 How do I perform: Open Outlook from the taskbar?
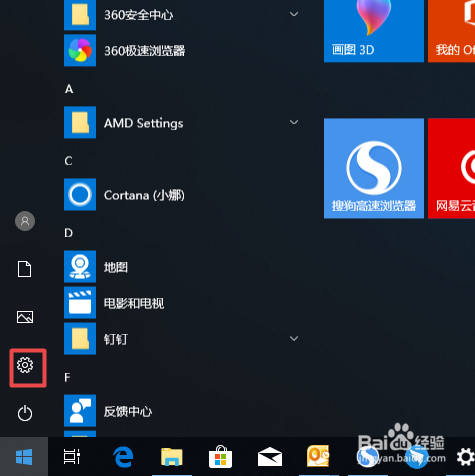coord(318,456)
